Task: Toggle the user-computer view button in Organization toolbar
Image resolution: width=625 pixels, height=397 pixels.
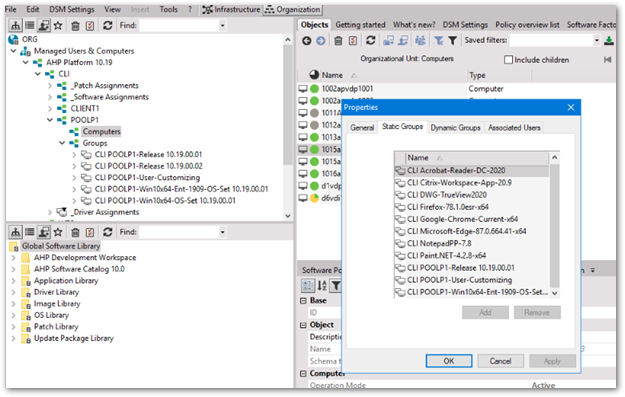Action: (44, 26)
